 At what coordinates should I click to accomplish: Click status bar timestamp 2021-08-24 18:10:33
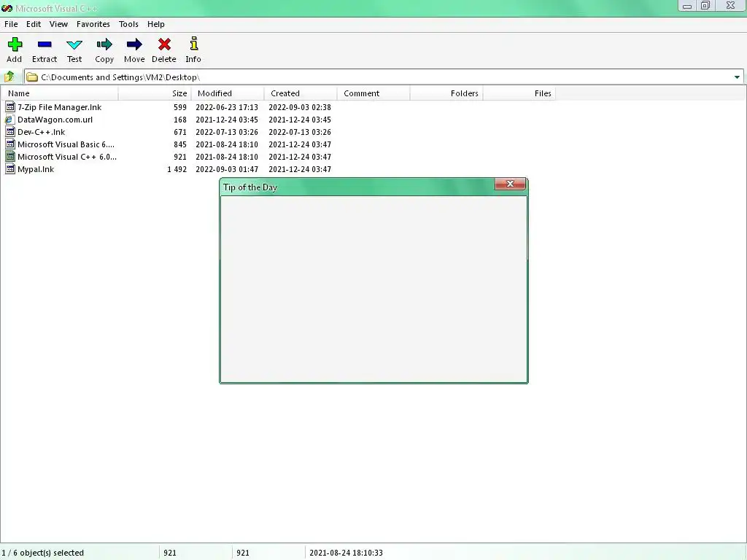(x=346, y=553)
